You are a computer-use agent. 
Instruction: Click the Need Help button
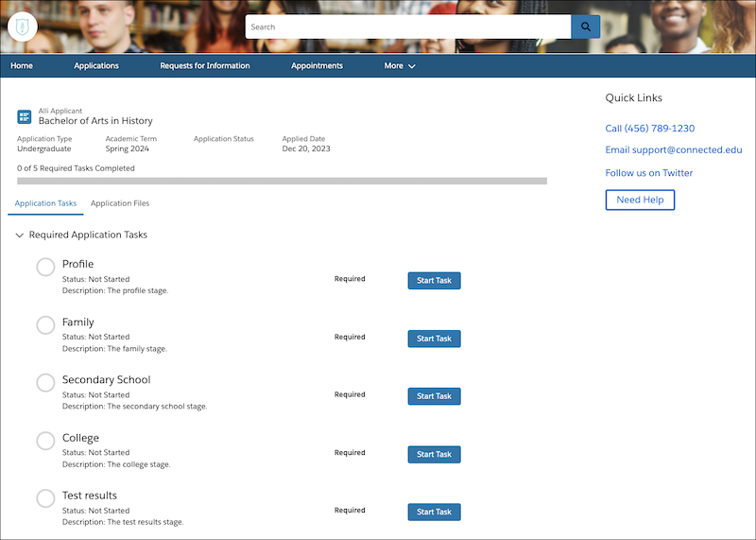click(640, 200)
